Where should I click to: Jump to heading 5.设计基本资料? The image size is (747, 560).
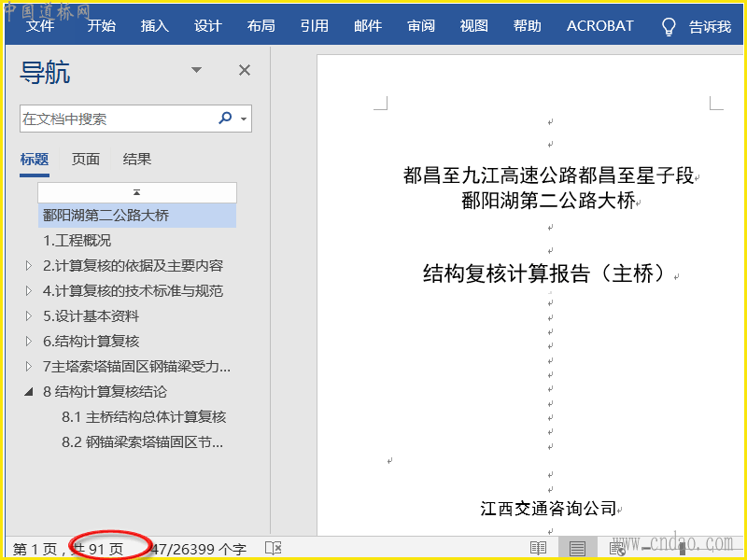click(x=91, y=316)
